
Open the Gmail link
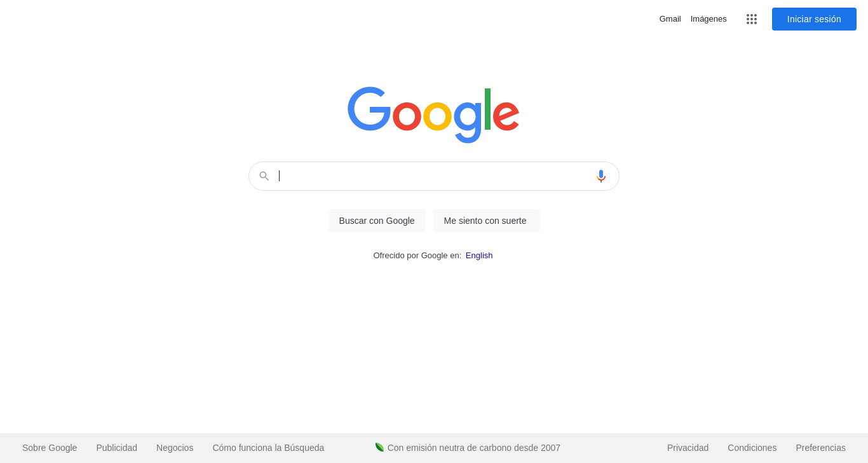(670, 19)
